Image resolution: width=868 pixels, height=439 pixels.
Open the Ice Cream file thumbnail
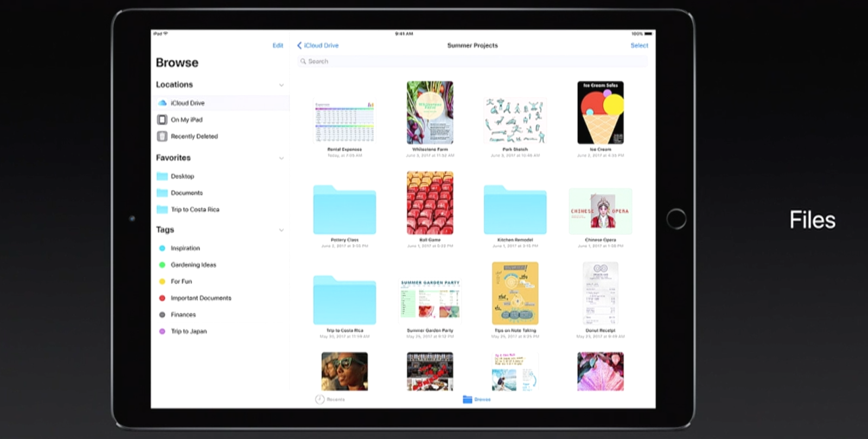click(x=600, y=112)
